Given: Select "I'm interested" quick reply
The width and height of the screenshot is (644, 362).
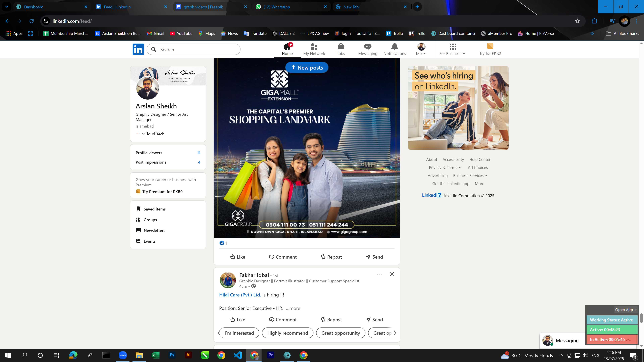Looking at the screenshot, I should tap(239, 333).
